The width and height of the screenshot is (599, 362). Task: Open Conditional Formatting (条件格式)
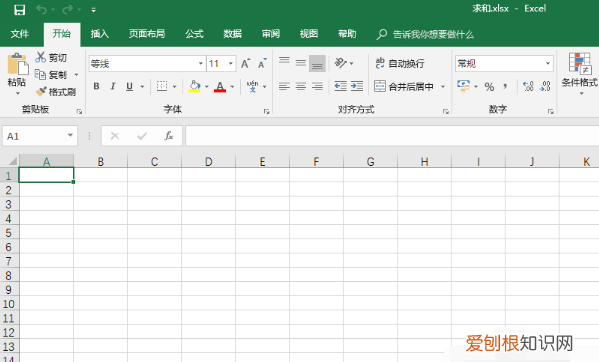tap(579, 73)
